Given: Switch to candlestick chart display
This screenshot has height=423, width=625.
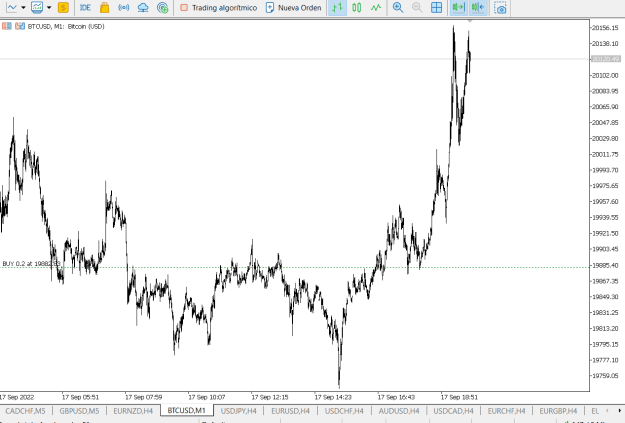Looking at the screenshot, I should pyautogui.click(x=357, y=7).
